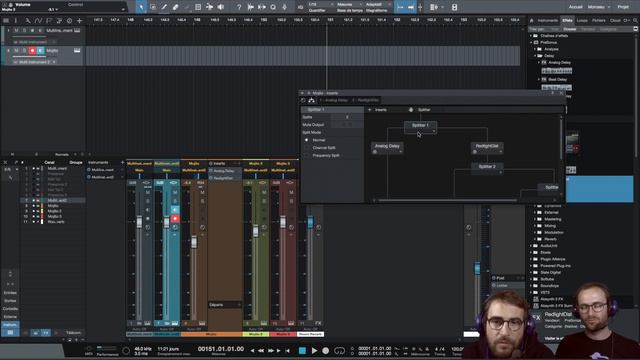Click Play in the transport bar
Screen dimensions: 640x360
tap(314, 350)
